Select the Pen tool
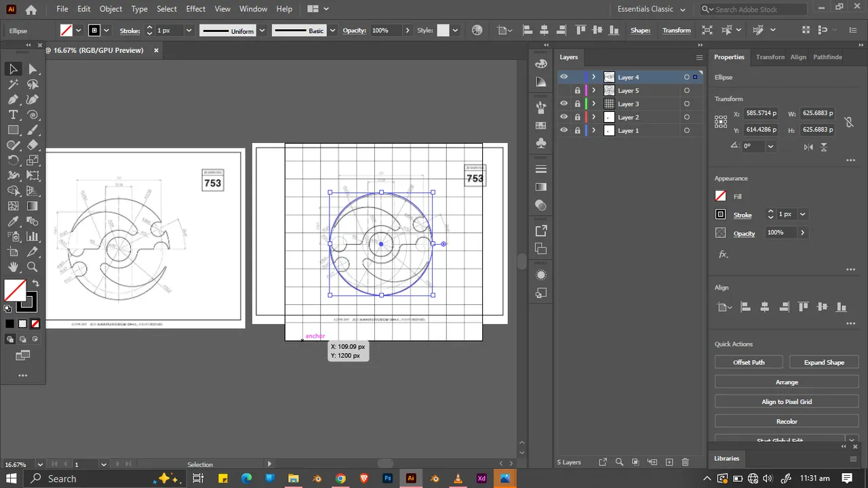This screenshot has height=488, width=868. click(x=13, y=100)
